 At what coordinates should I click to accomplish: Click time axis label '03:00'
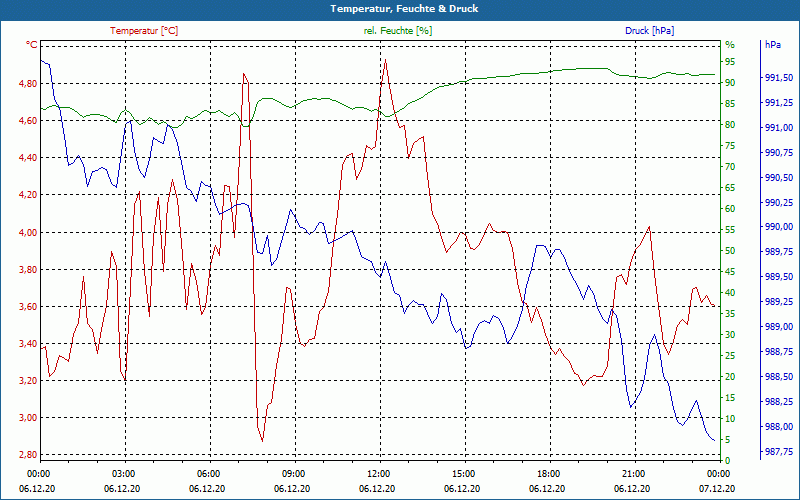pyautogui.click(x=122, y=473)
